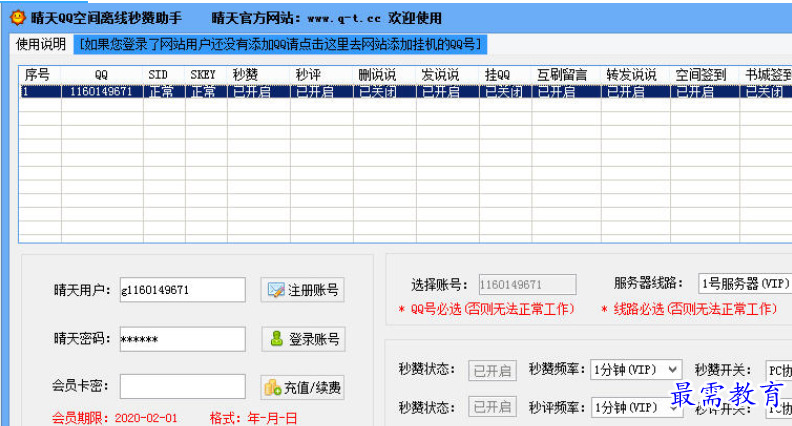
Task: Click SID 正常 cell in row 1
Action: pyautogui.click(x=164, y=91)
